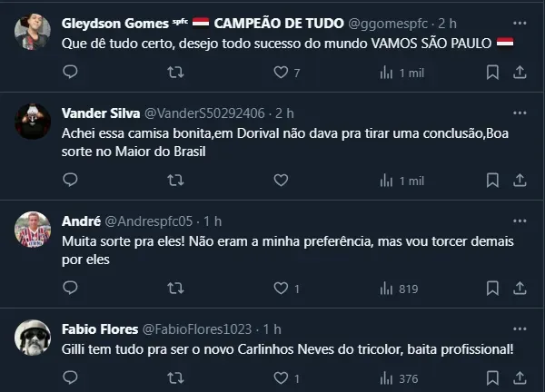This screenshot has width=545, height=392.
Task: Reply to Fabio Flores' tweet
Action: (71, 377)
